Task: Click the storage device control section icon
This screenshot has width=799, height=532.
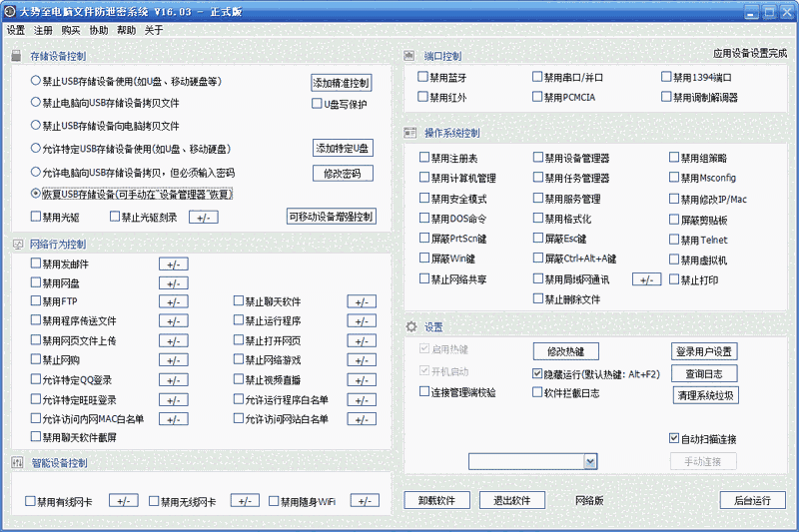Action: click(x=16, y=56)
